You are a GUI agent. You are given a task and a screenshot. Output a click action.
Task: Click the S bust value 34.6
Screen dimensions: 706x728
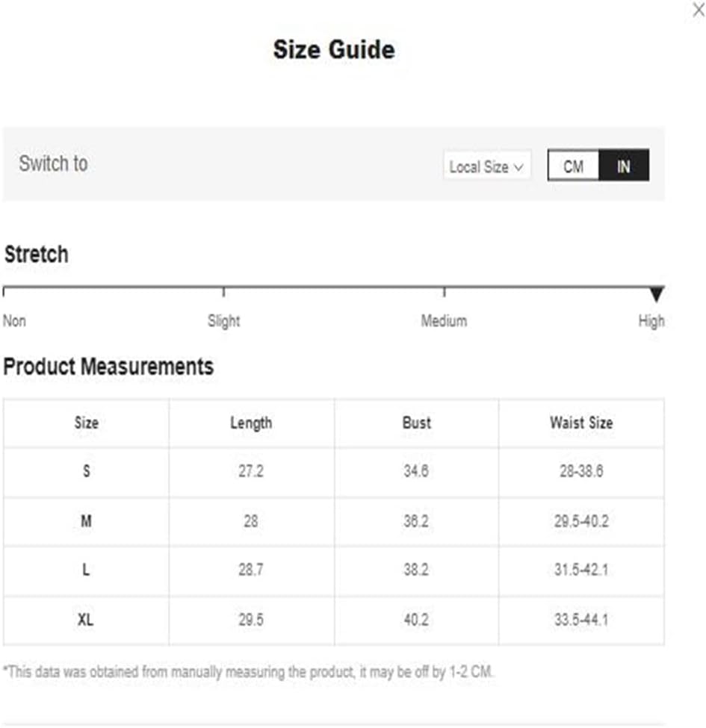pos(416,471)
